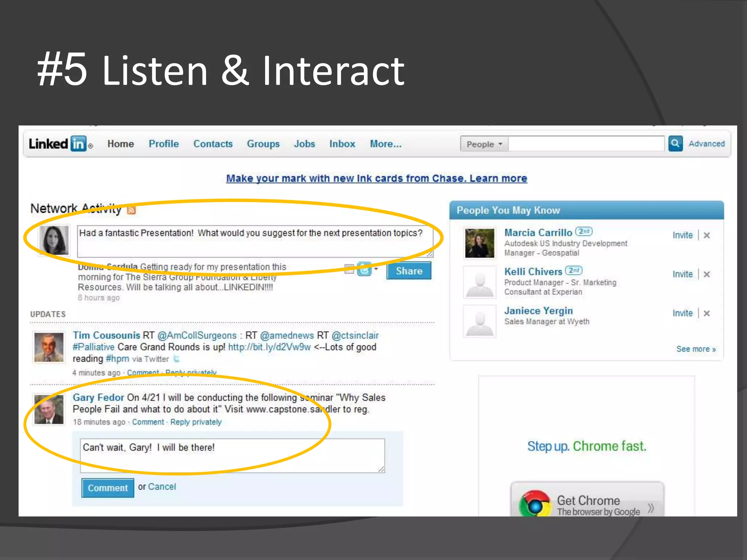
Task: Dismiss Kelli Chivers suggestion with X
Action: [707, 275]
